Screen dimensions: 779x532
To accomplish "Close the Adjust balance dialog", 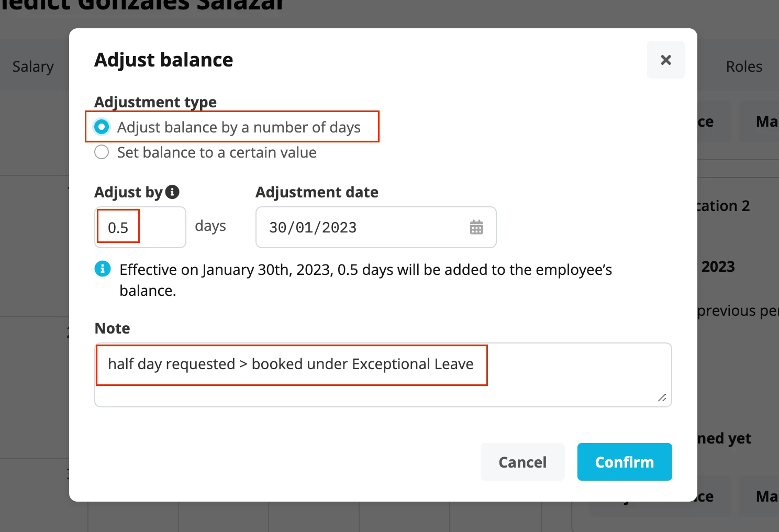I will 665,60.
